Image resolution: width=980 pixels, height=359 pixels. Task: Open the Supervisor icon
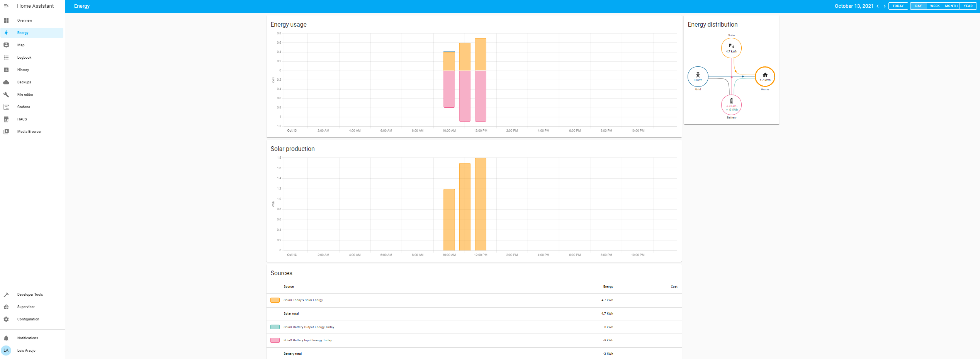pos(6,307)
